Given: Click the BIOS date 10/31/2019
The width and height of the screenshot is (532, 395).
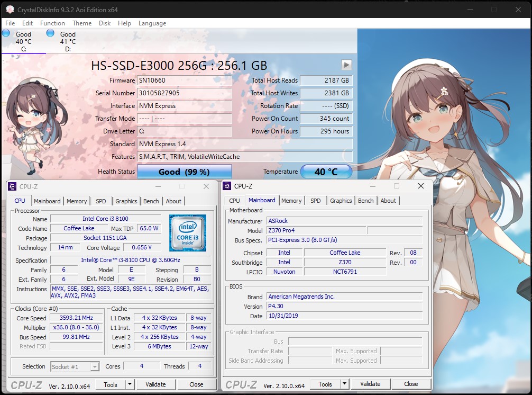Looking at the screenshot, I should (x=345, y=316).
